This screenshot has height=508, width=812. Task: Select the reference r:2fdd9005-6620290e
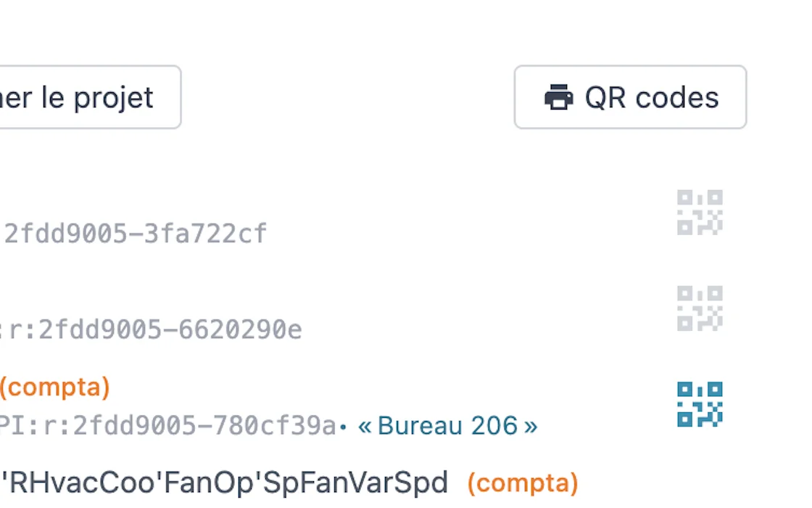152,329
